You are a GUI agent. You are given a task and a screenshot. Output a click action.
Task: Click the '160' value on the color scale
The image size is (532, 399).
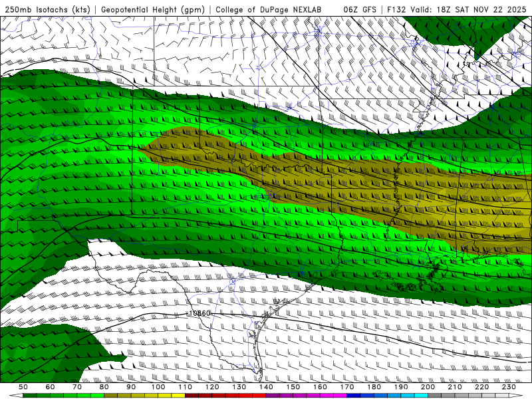pyautogui.click(x=320, y=387)
